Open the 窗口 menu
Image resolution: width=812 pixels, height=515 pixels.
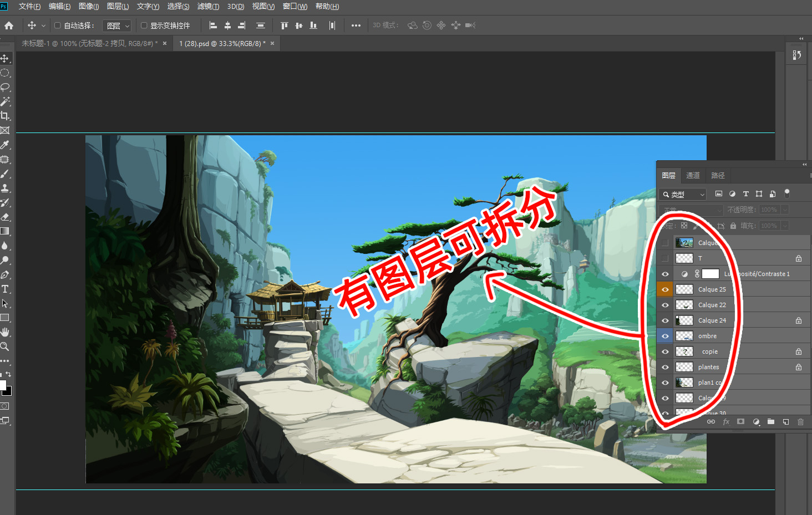[295, 7]
